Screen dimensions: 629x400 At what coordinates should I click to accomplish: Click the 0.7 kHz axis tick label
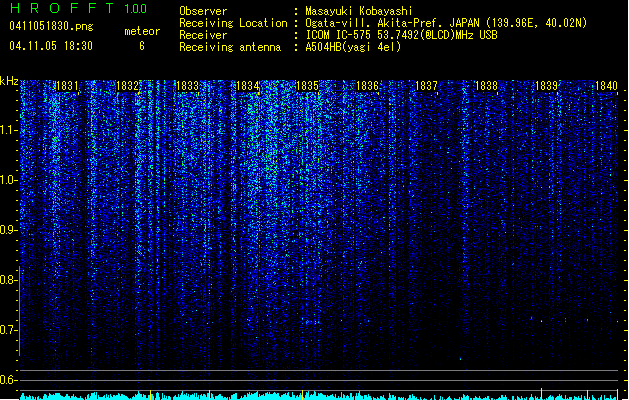pos(8,330)
